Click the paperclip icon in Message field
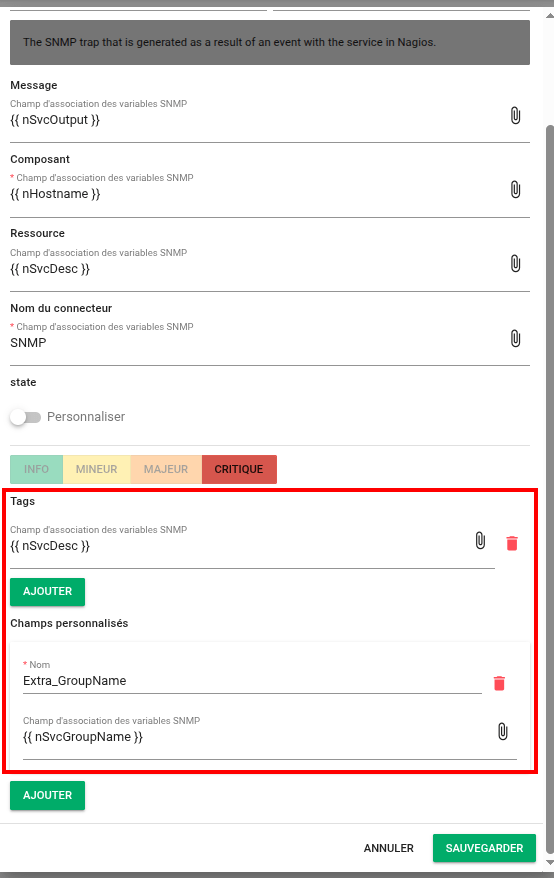Screen dimensions: 554x878 515,115
